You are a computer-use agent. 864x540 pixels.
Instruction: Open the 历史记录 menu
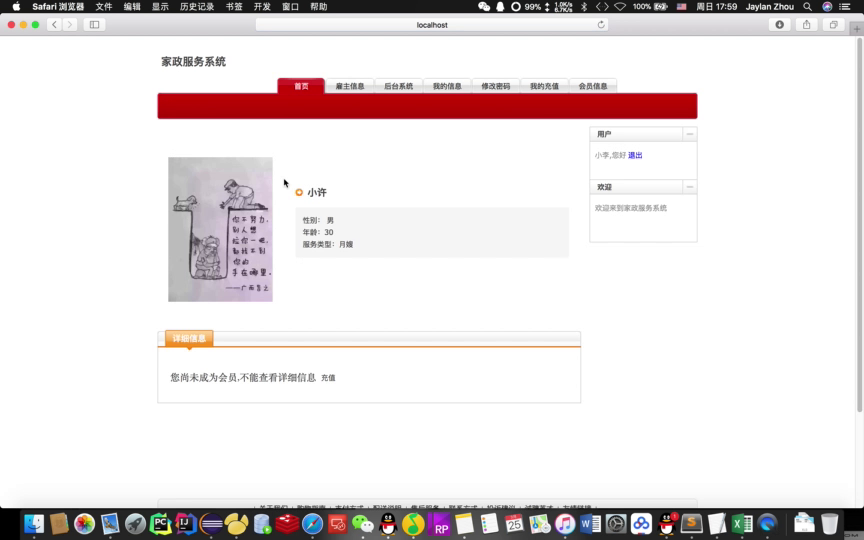pyautogui.click(x=197, y=7)
